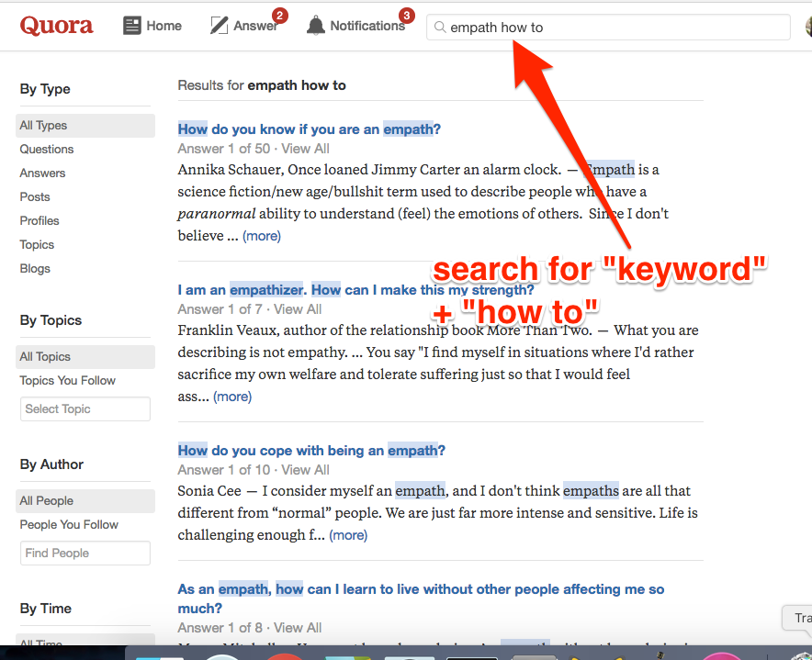This screenshot has height=660, width=812.
Task: Click View All next to Answer 1 of 10
Action: coord(306,469)
